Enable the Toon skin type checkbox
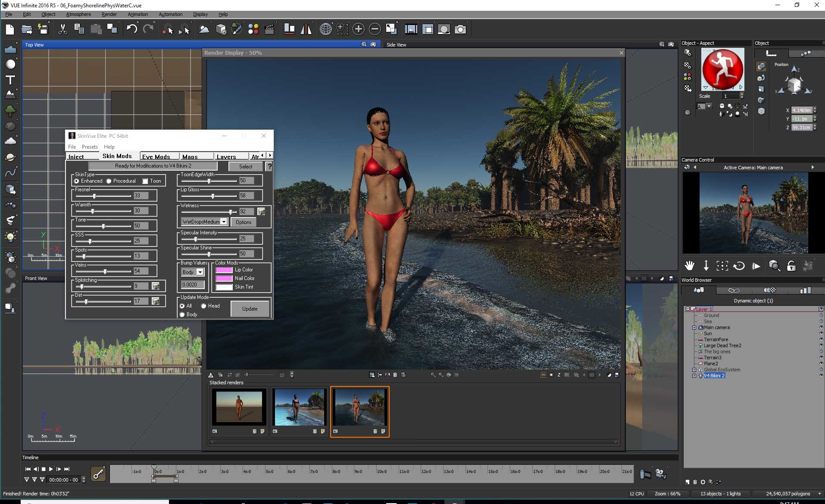This screenshot has height=504, width=825. 145,181
